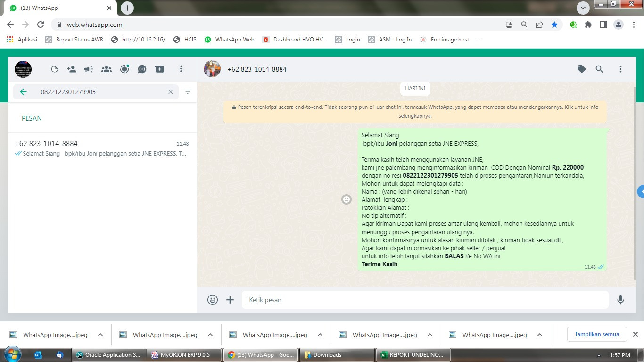
Task: Open the tab search chevron
Action: click(x=583, y=8)
